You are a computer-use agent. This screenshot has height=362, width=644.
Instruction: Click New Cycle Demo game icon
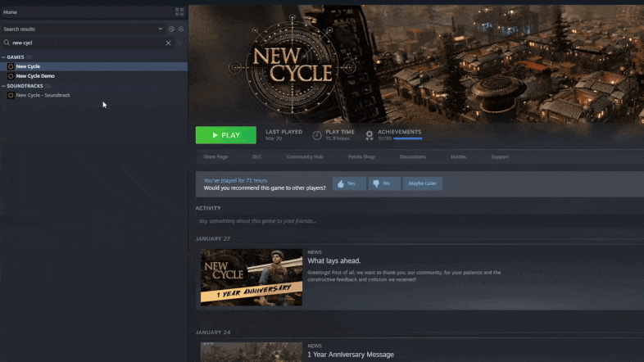11,76
